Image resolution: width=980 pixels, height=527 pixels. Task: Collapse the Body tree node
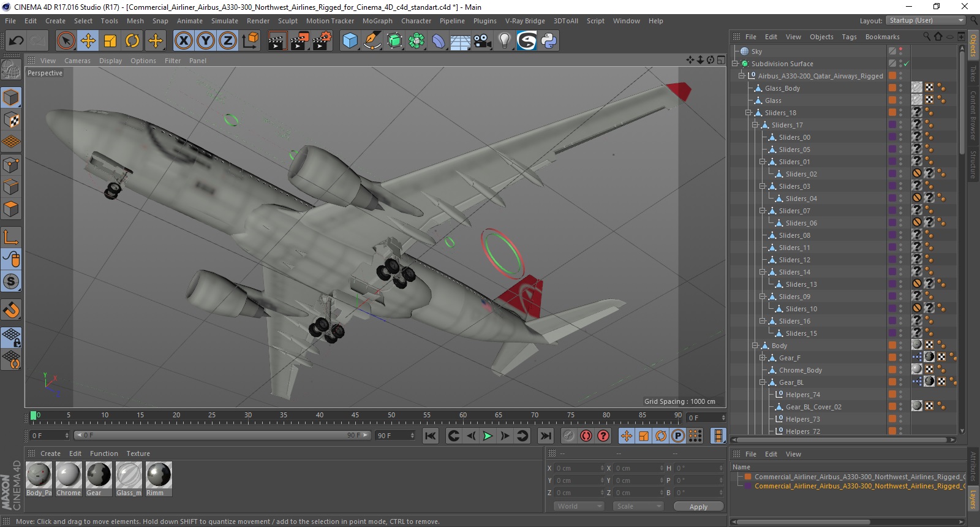pyautogui.click(x=755, y=346)
